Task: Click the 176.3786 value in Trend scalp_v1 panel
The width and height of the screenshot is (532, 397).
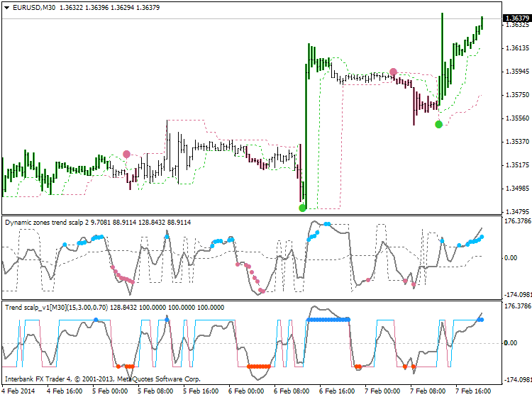Action: pos(518,306)
